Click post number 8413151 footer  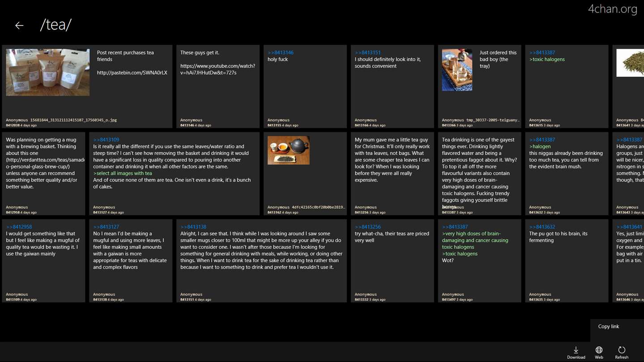coord(195,300)
